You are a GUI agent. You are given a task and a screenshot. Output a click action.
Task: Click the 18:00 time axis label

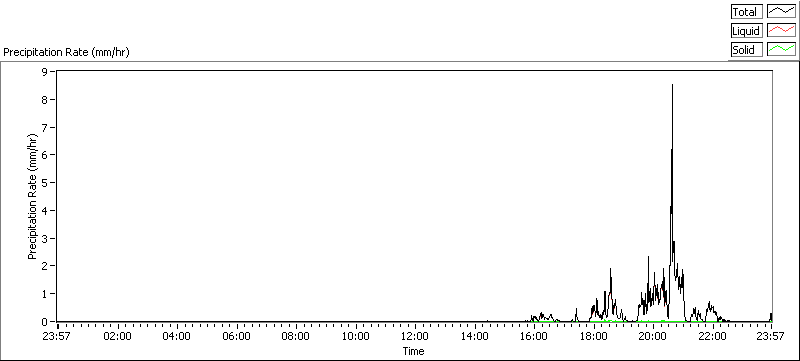click(x=593, y=337)
